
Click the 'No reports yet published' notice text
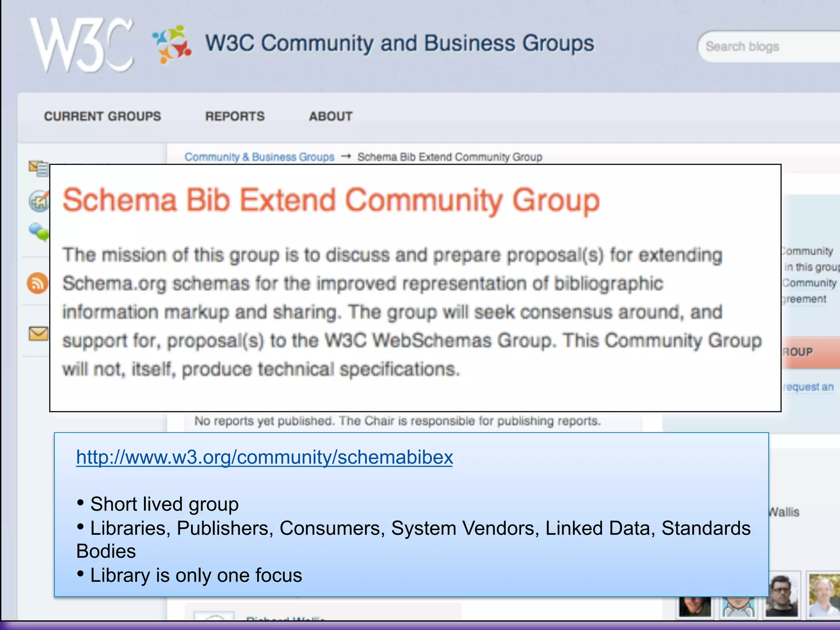[397, 421]
